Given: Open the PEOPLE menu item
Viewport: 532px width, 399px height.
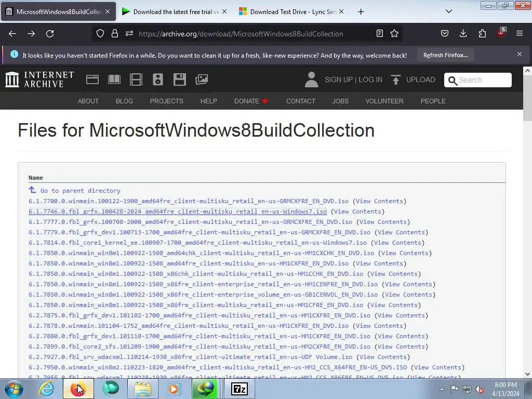Looking at the screenshot, I should pos(433,101).
